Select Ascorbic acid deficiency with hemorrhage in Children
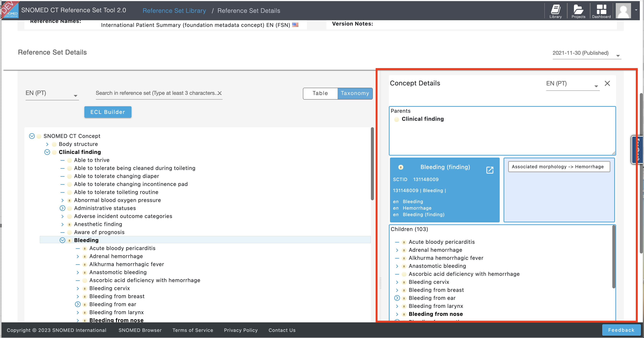This screenshot has width=644, height=338. 464,274
